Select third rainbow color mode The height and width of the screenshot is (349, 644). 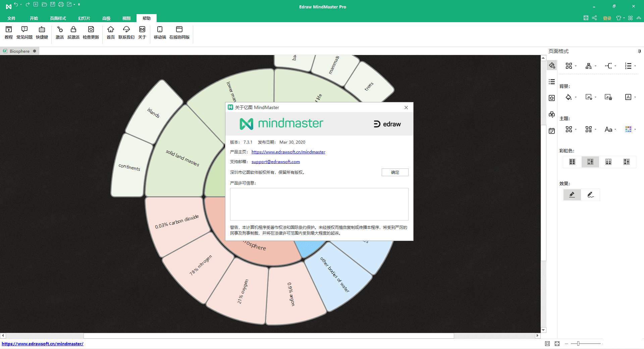[608, 162]
